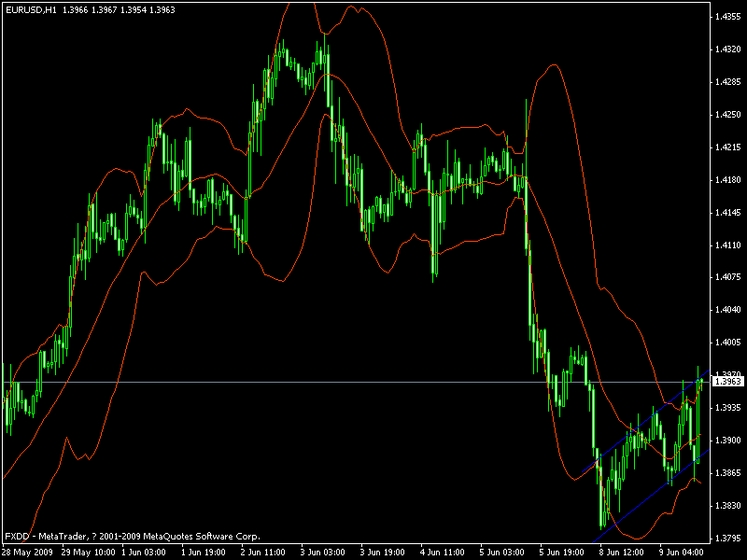Click the 1.4145 price axis label
The image size is (747, 560).
[x=728, y=213]
